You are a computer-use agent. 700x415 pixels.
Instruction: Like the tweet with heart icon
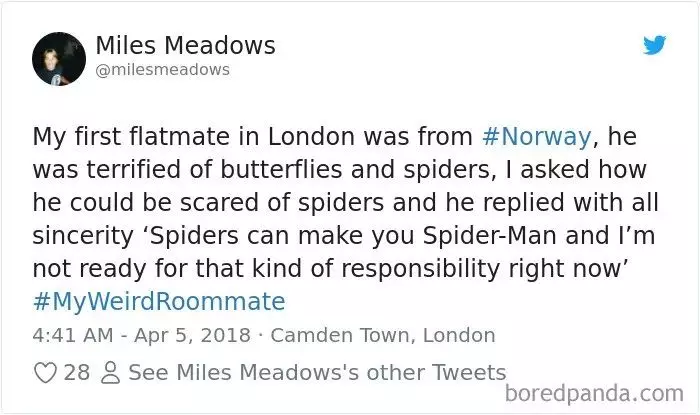pyautogui.click(x=46, y=373)
